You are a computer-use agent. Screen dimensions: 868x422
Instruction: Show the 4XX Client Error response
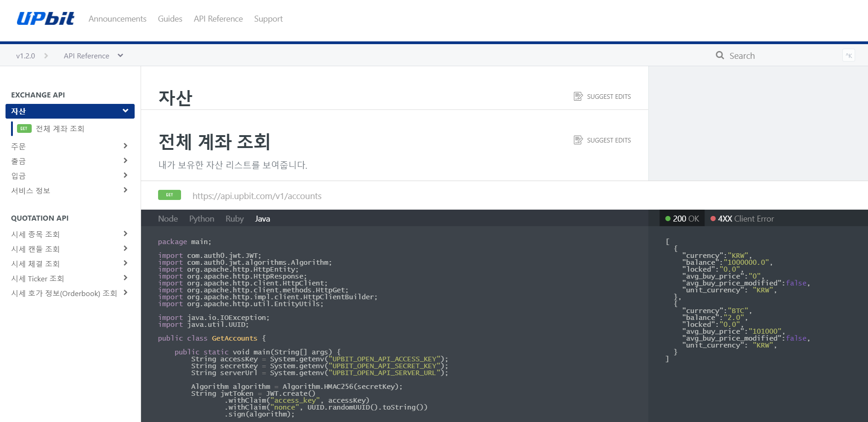(x=742, y=219)
